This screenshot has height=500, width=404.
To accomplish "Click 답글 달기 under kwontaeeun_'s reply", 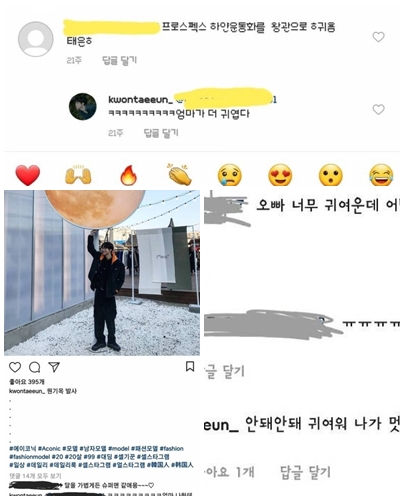I will 161,133.
